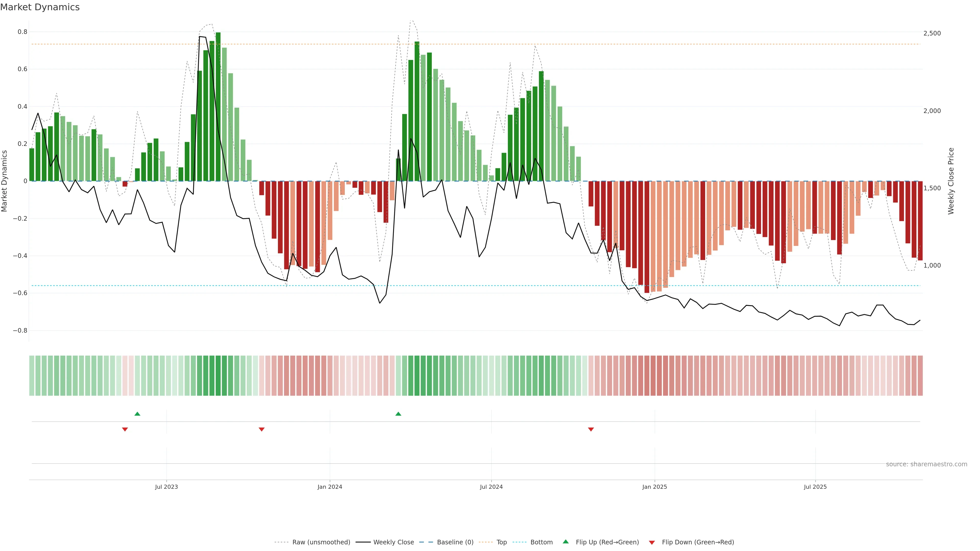
Task: Click red Flip Down marker between Jul 2023 and Jan 2024
Action: pos(261,429)
